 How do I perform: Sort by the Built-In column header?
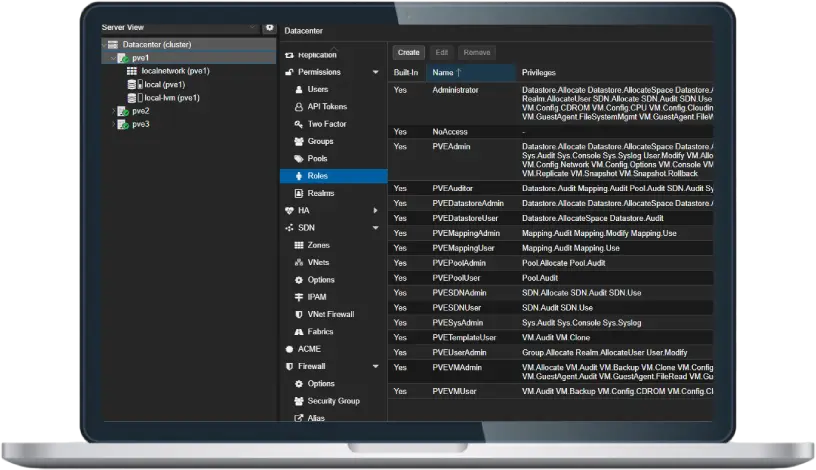pyautogui.click(x=407, y=73)
